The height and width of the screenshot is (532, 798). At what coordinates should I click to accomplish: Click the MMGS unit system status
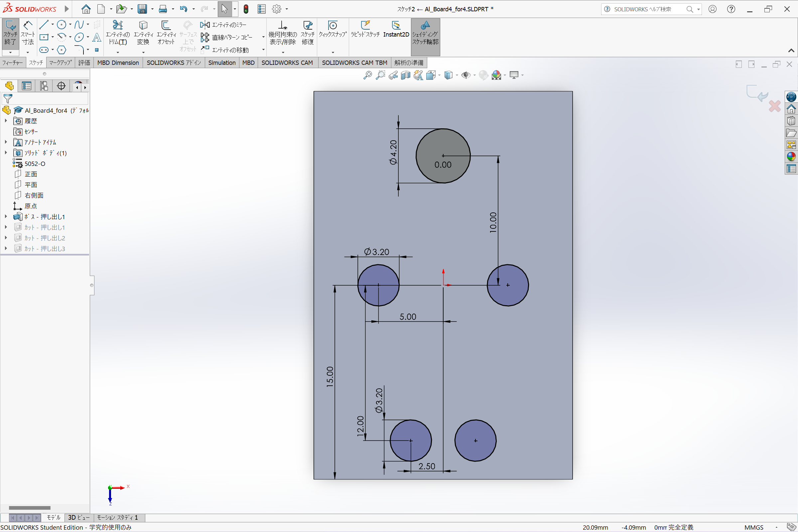pos(753,527)
